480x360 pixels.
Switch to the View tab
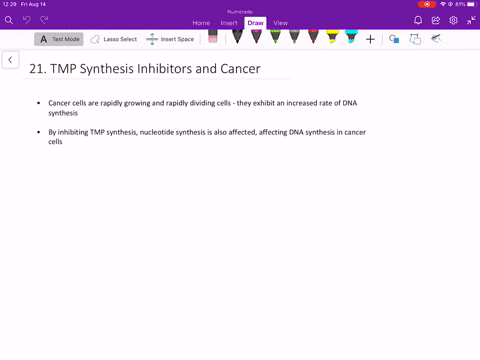pyautogui.click(x=280, y=23)
